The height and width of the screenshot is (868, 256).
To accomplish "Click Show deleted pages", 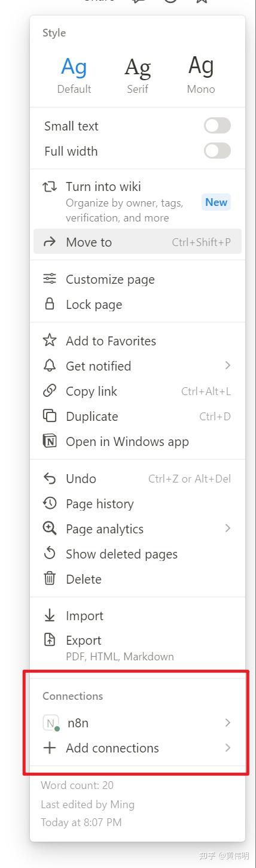I will tap(138, 554).
